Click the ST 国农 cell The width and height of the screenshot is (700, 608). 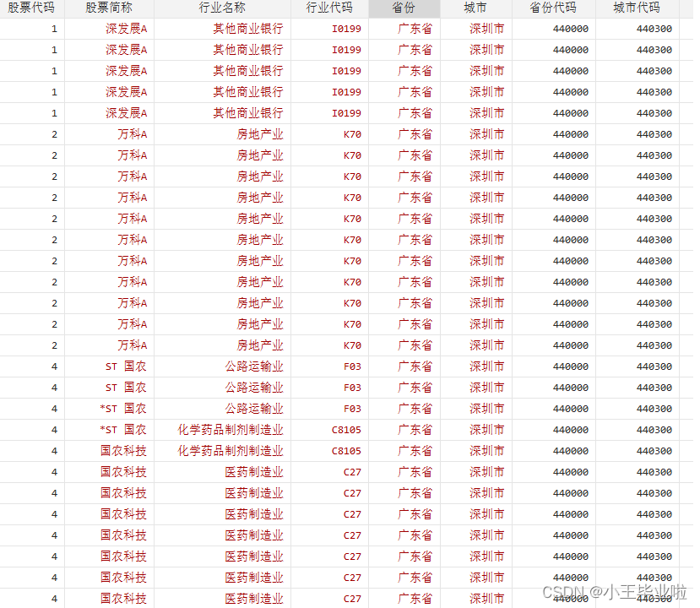pos(127,366)
